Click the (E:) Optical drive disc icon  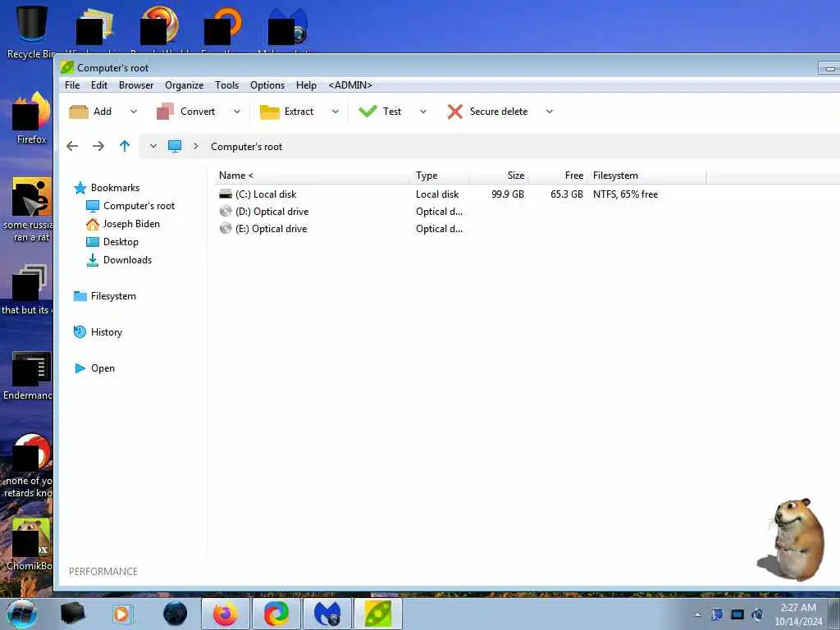coord(226,228)
